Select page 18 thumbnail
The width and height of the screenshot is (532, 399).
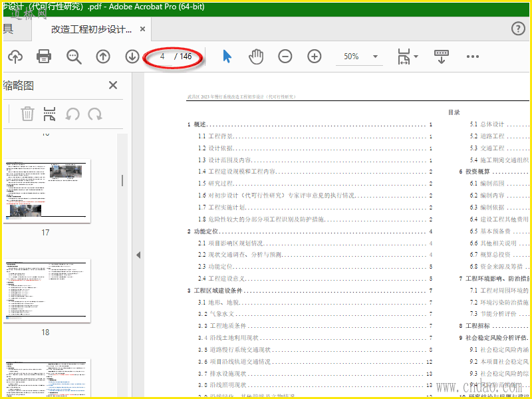[48, 291]
